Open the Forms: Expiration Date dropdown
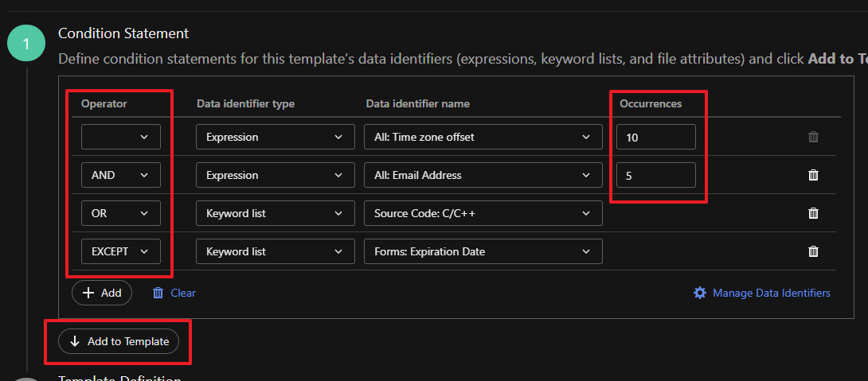The width and height of the screenshot is (868, 381). (x=483, y=251)
